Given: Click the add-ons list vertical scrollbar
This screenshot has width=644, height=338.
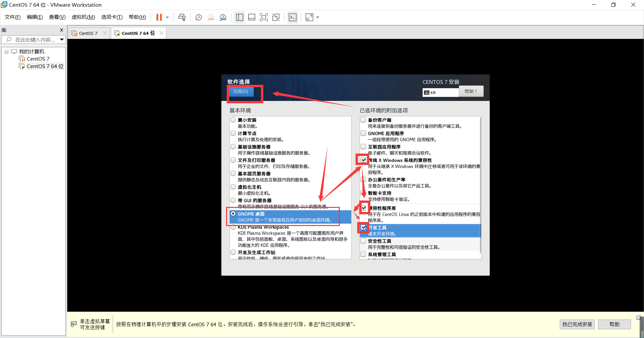Looking at the screenshot, I should point(481,185).
